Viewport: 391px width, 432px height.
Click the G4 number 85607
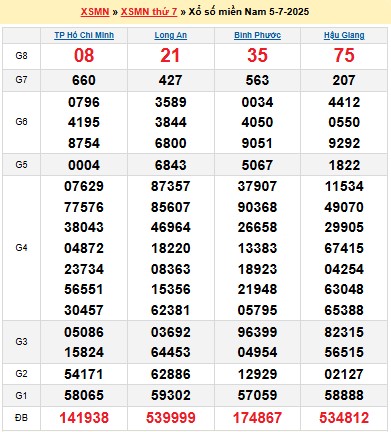[171, 207]
